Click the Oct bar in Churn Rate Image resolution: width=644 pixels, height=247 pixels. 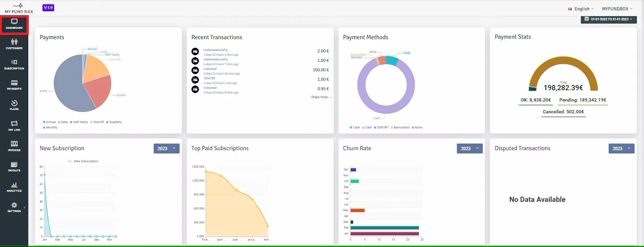[x=355, y=181]
